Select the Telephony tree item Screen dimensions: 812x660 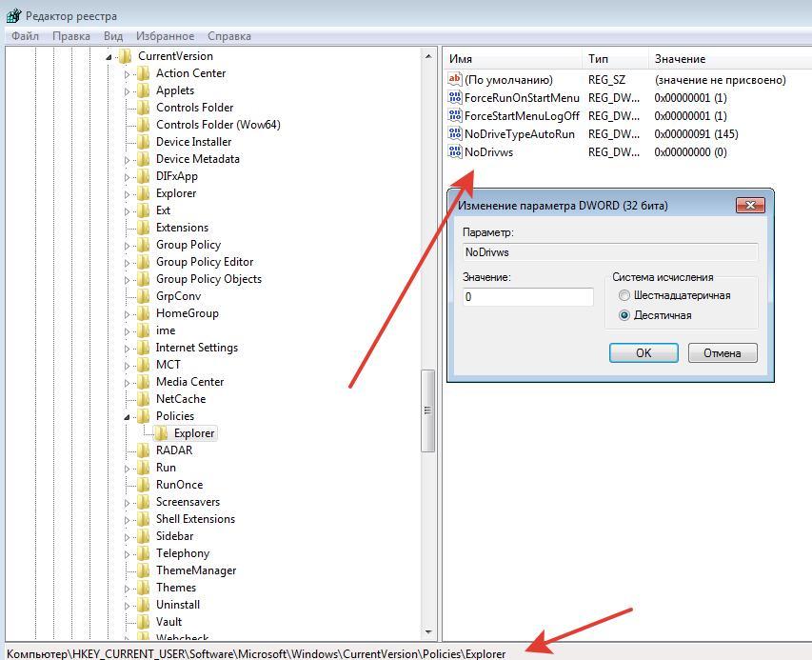183,552
